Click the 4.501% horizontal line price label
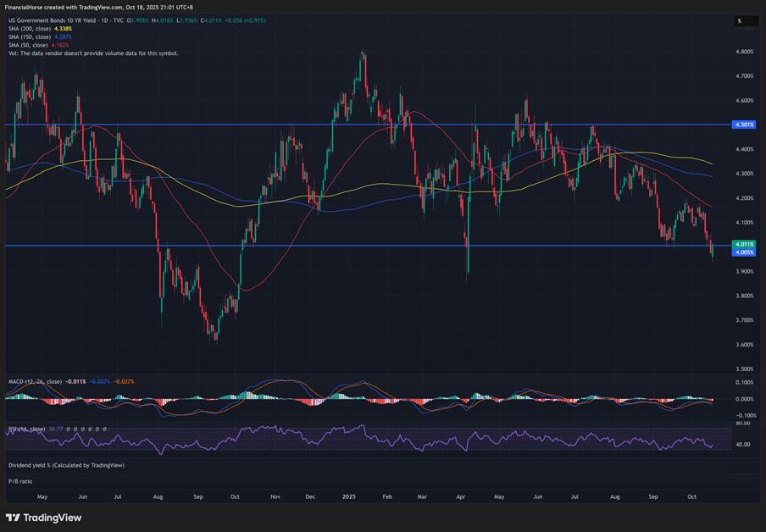The image size is (766, 532). tap(744, 125)
